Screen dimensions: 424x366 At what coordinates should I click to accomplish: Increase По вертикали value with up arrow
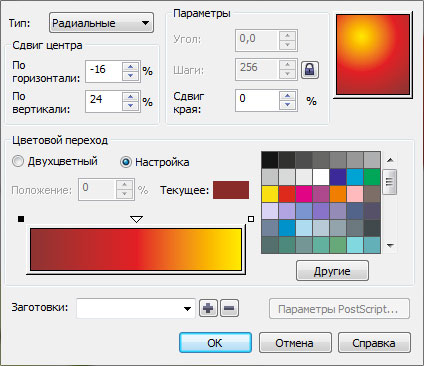coord(130,97)
